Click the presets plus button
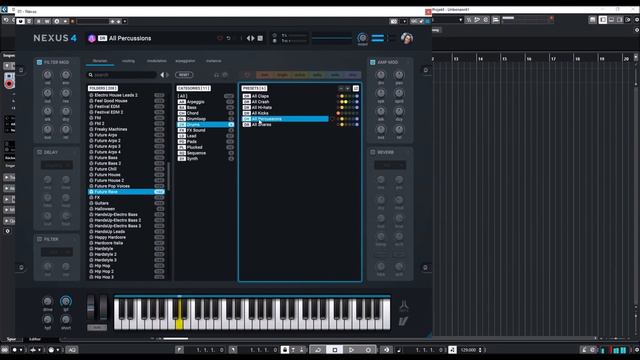Screen dimensions: 640x360 coord(348,88)
